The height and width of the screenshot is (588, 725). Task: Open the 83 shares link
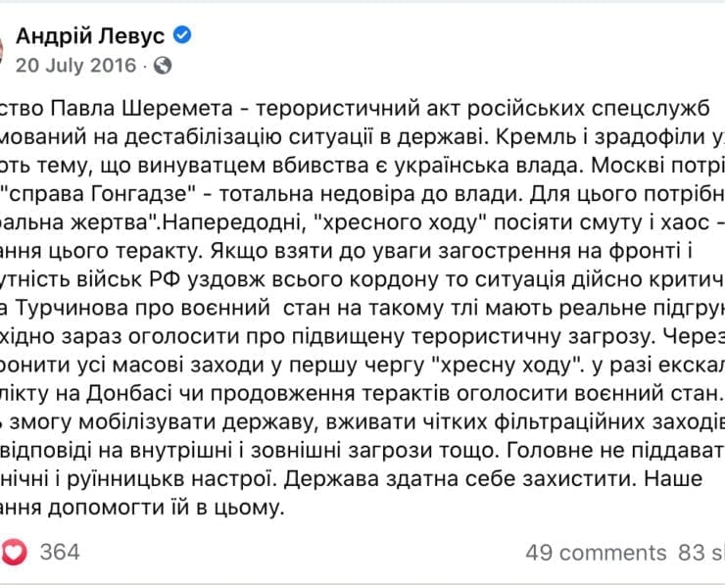701,553
